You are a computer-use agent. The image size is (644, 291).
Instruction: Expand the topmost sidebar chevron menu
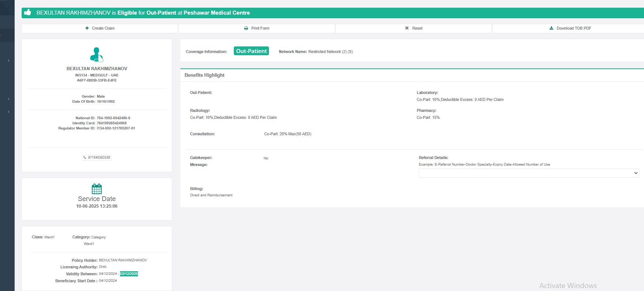pos(8,61)
